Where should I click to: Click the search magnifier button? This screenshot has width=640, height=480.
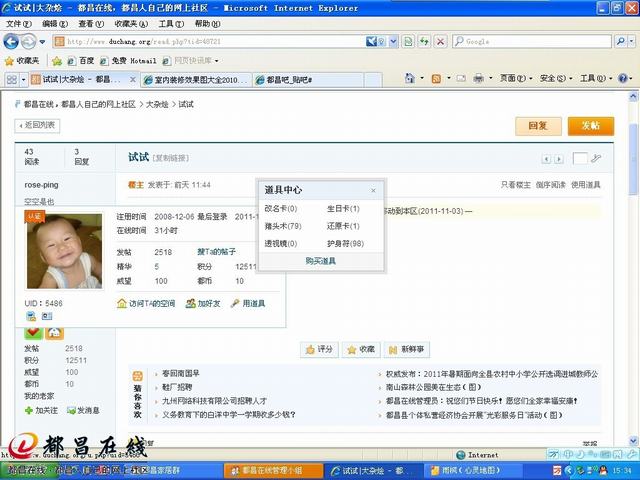click(x=621, y=41)
